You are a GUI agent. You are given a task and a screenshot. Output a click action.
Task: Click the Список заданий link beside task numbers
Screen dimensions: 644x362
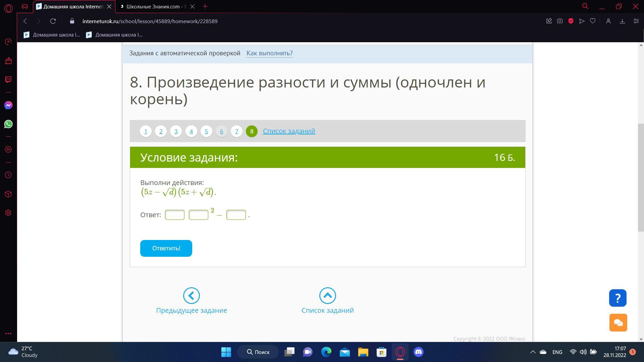point(289,131)
